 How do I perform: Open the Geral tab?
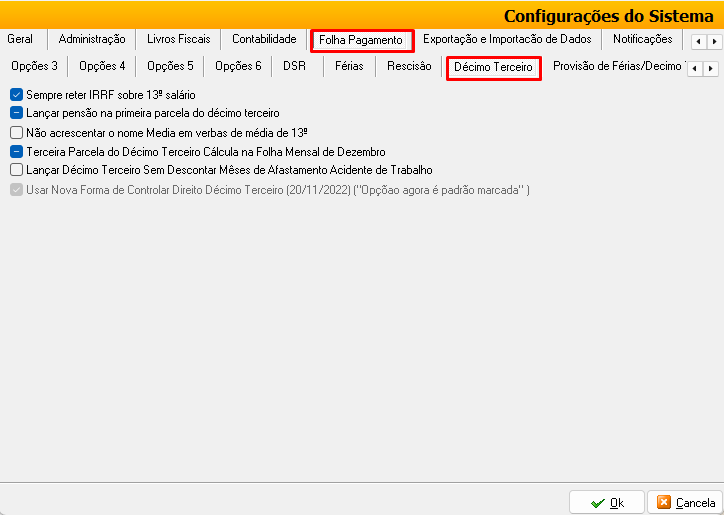point(20,40)
